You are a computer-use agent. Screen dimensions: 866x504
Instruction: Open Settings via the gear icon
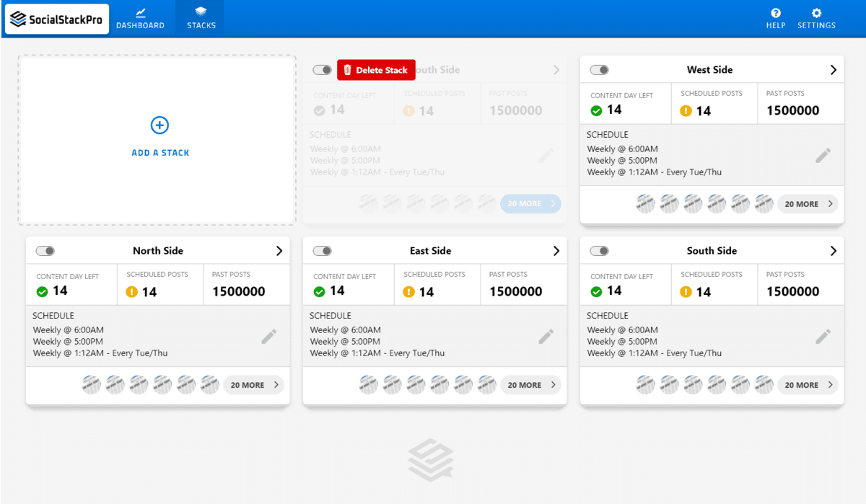816,14
